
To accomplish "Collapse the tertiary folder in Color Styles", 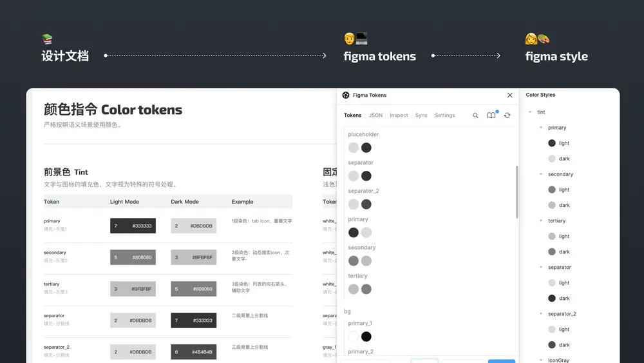I will (x=541, y=221).
